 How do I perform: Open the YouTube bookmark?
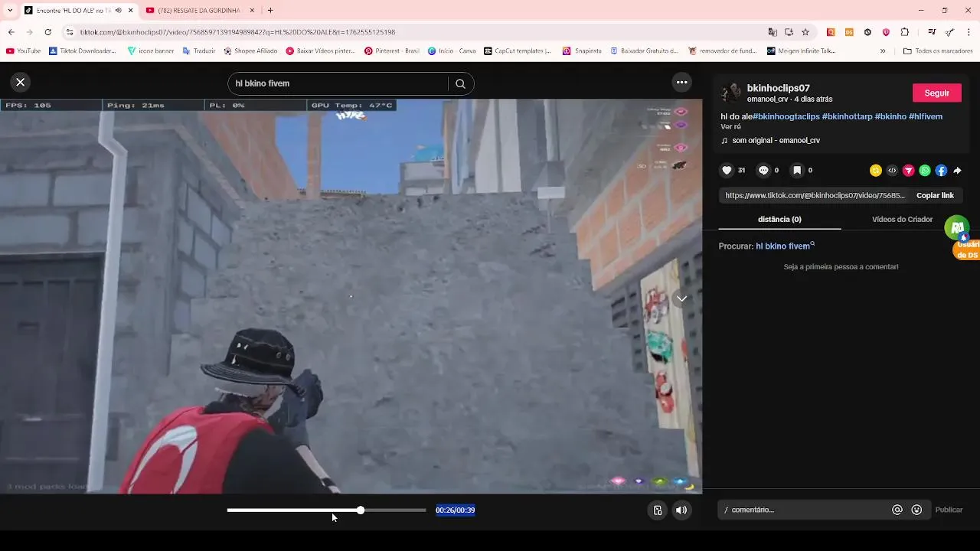click(23, 51)
